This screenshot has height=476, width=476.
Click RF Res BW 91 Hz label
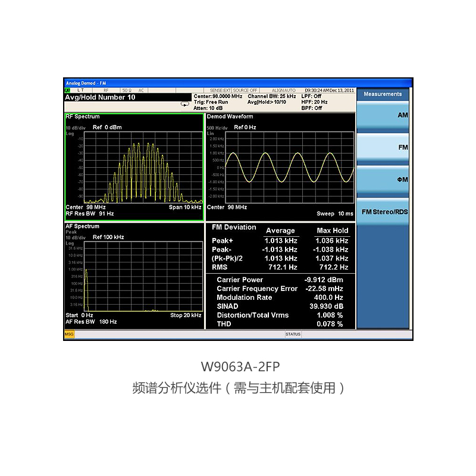pos(90,214)
